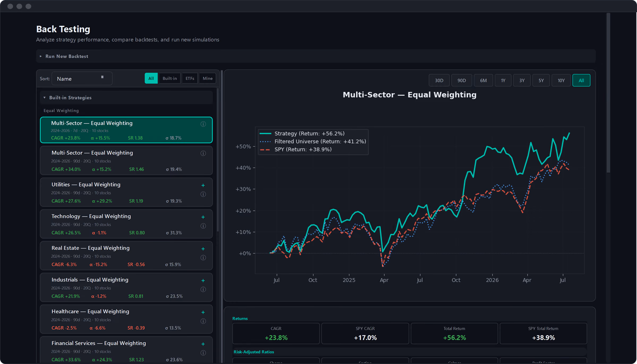Switch to the Mine filter tab

coord(208,78)
